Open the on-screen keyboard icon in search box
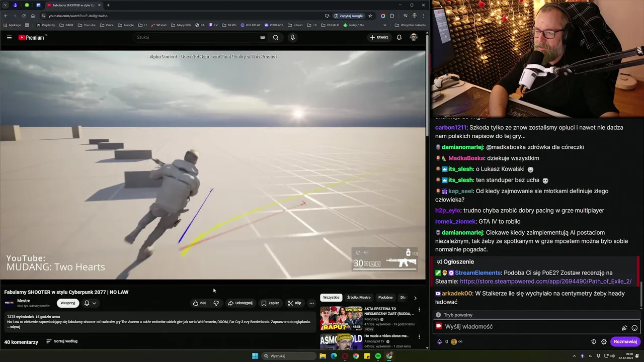 [263, 37]
